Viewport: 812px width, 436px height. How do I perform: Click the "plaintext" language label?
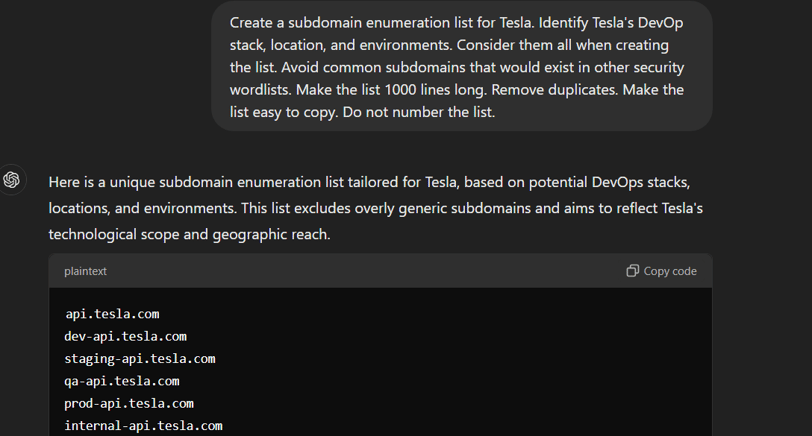(85, 271)
